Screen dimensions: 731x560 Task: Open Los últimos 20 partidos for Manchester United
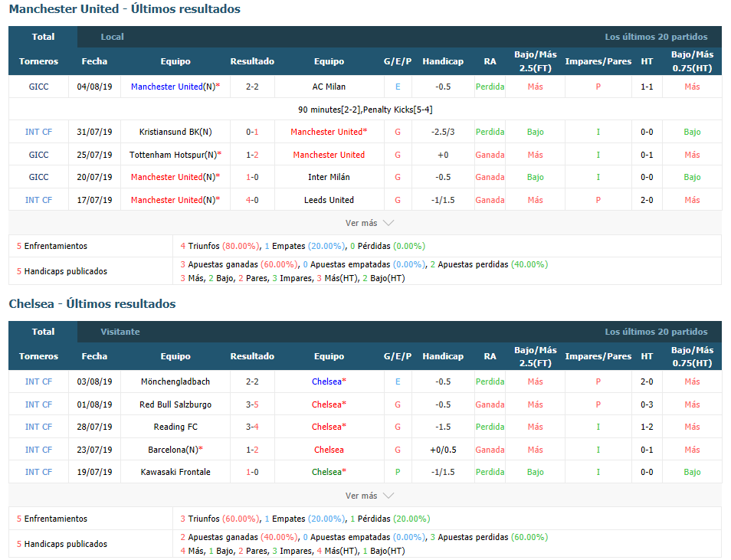(656, 37)
